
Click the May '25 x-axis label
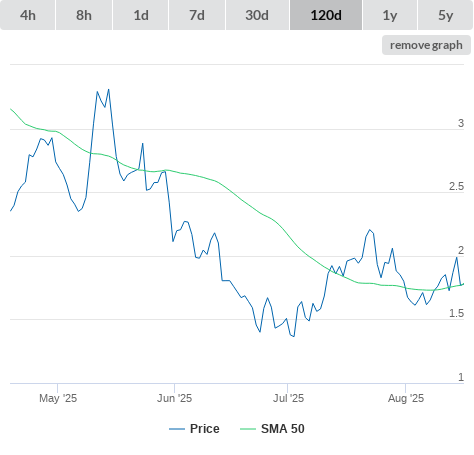pos(58,398)
